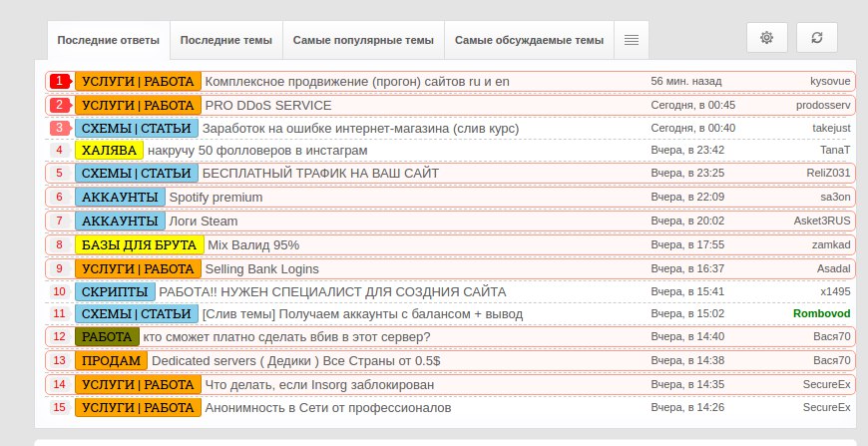The width and height of the screenshot is (868, 446).
Task: Click the yellow ХАЛЯВА category tag
Action: click(x=109, y=150)
